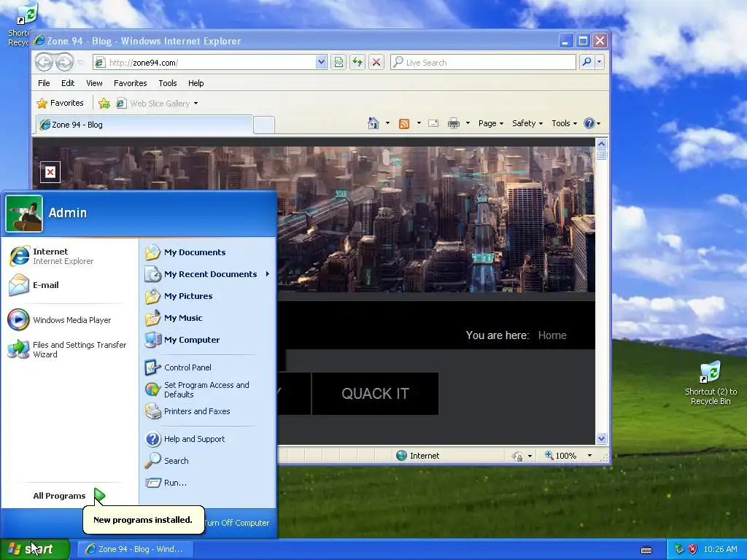747x560 pixels.
Task: Click the blue Help question mark icon
Action: pyautogui.click(x=589, y=123)
